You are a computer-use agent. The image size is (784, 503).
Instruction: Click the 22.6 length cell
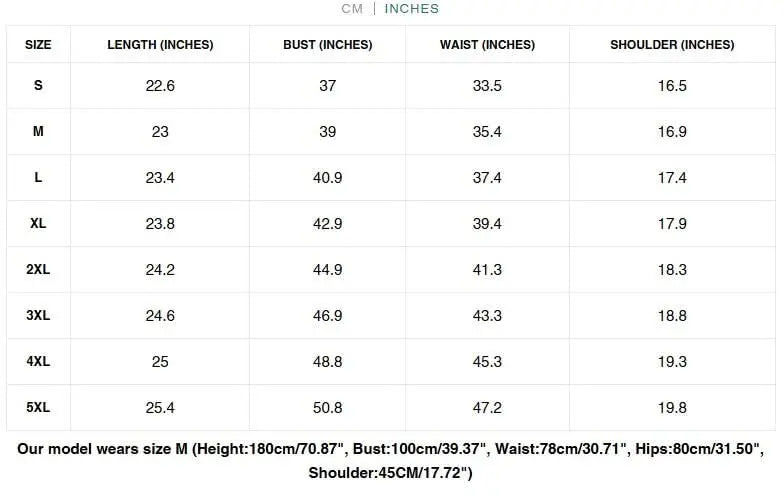pyautogui.click(x=160, y=86)
